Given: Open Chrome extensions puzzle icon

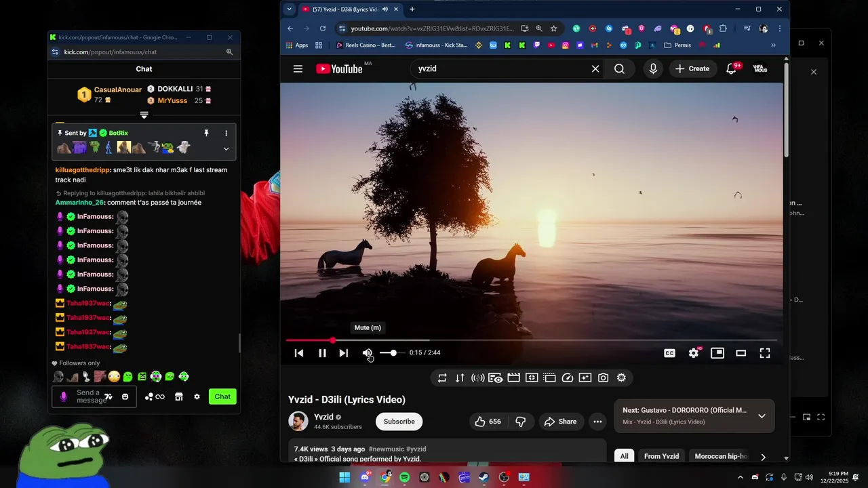Looking at the screenshot, I should coord(723,28).
